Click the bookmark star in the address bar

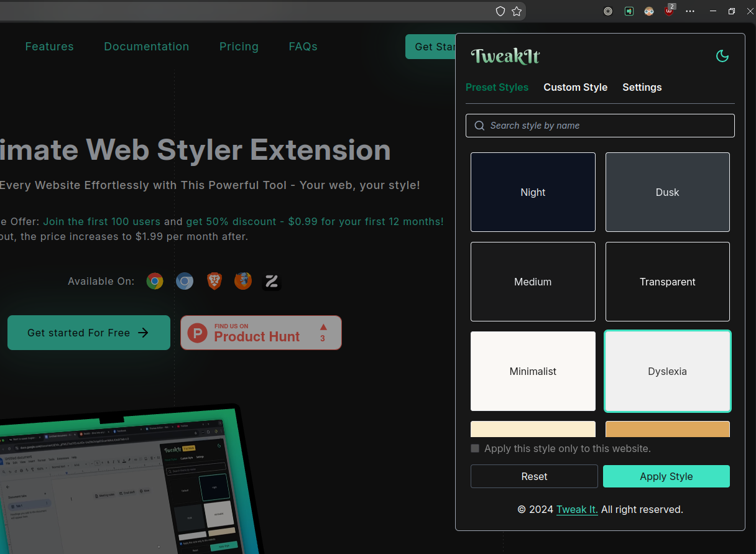(517, 11)
